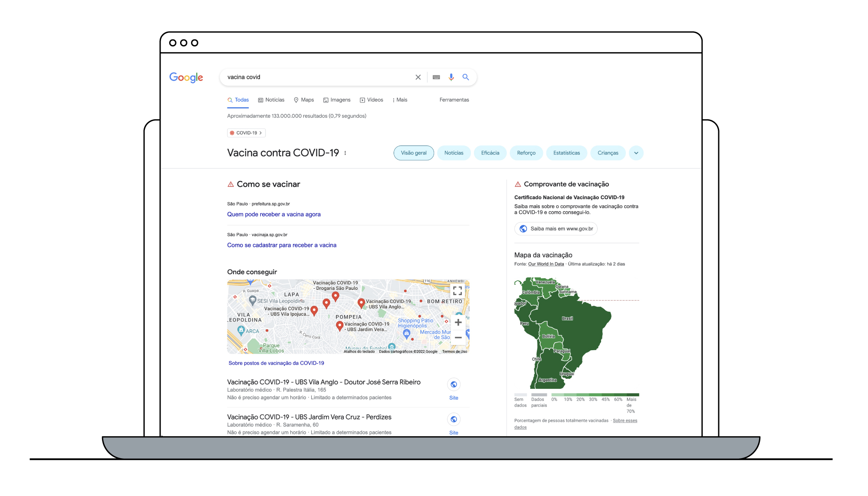Screen dimensions: 868x496
Task: Click the Como se vacinar heading
Action: click(x=268, y=184)
